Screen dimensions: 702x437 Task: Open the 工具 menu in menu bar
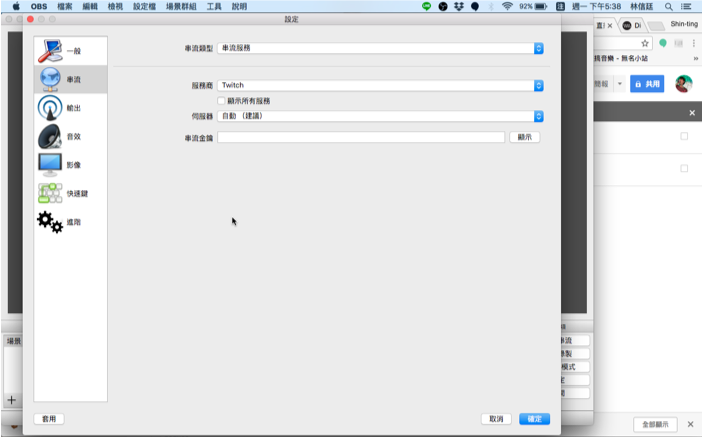(x=214, y=6)
